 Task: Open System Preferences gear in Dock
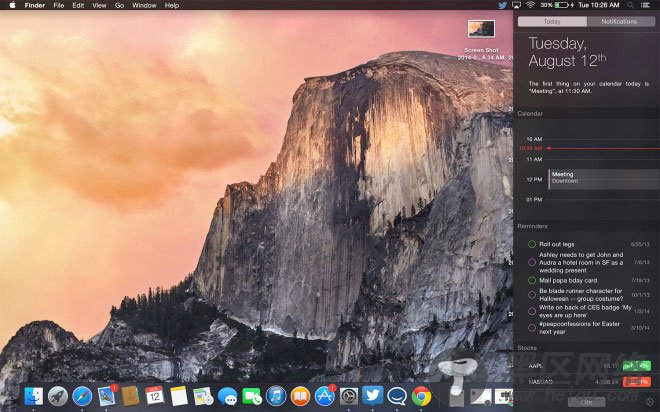[x=349, y=396]
